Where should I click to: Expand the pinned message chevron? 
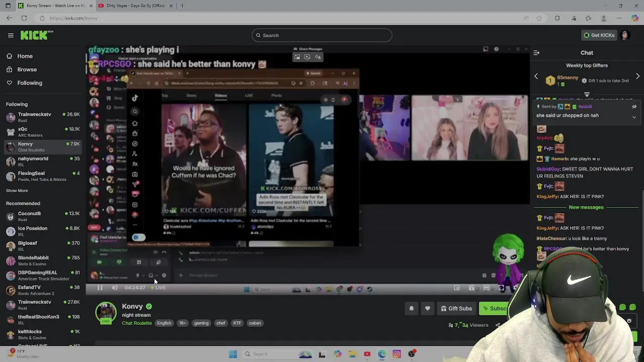634,117
